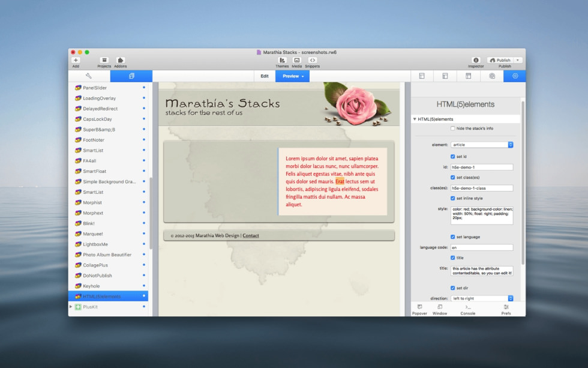Click the class(es) input field
Viewport: 588px width, 368px height.
(x=482, y=188)
